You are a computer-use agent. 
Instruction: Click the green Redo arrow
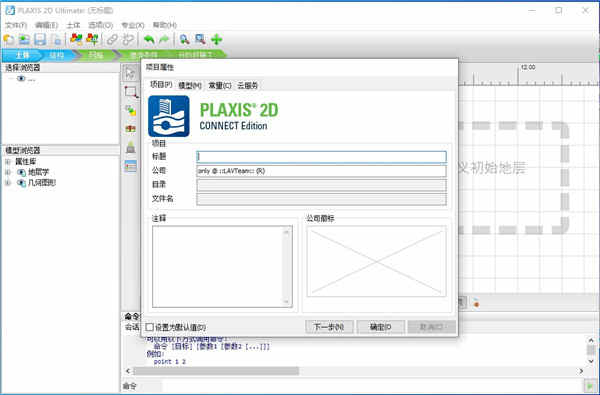164,39
